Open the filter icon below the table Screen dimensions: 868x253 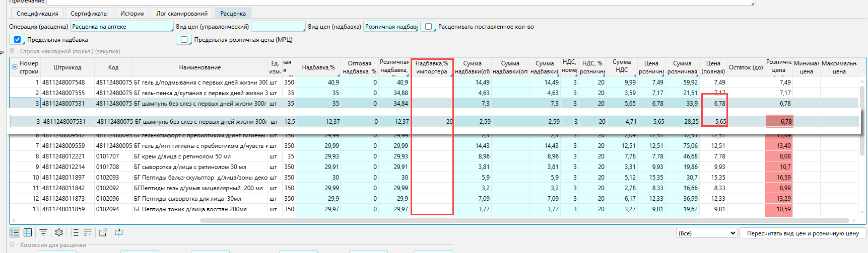point(43,232)
